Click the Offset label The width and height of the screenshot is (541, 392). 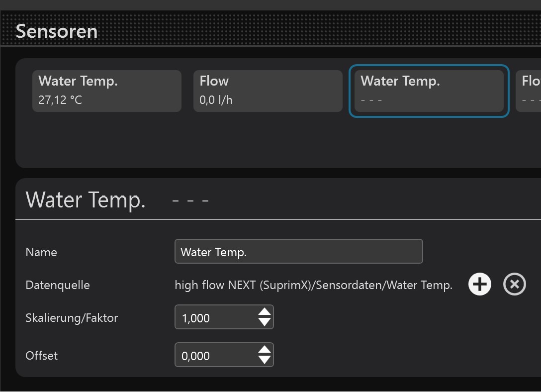(41, 356)
